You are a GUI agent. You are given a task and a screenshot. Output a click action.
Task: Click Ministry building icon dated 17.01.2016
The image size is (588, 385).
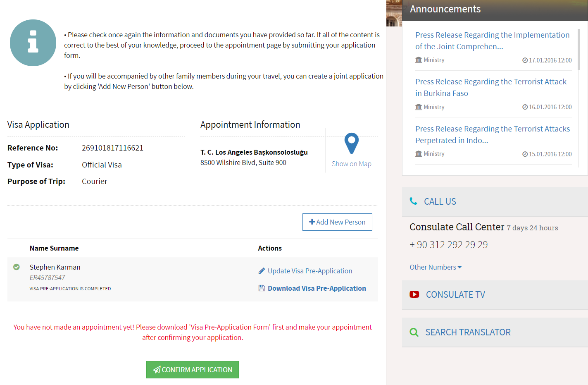click(x=419, y=60)
